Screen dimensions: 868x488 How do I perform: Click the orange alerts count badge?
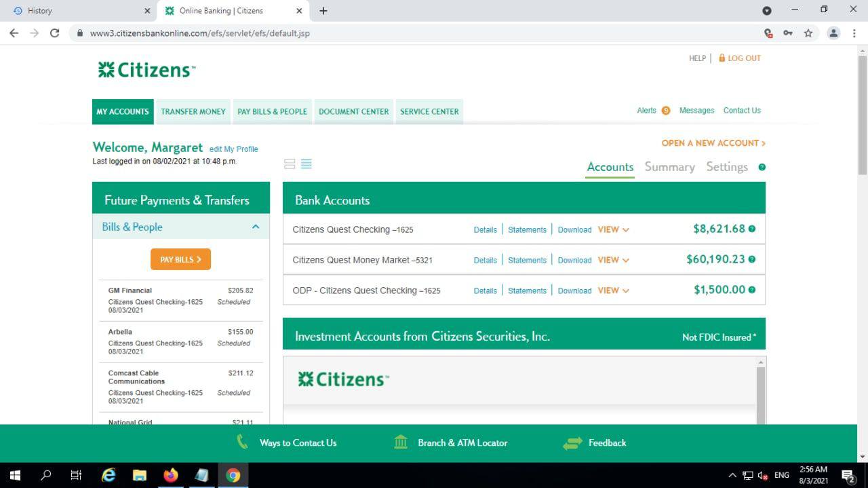tap(666, 111)
